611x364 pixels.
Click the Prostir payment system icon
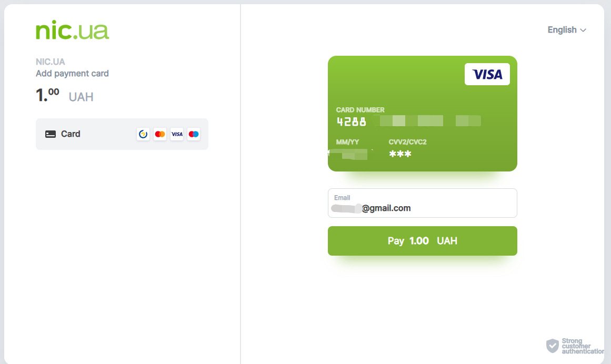pyautogui.click(x=143, y=134)
